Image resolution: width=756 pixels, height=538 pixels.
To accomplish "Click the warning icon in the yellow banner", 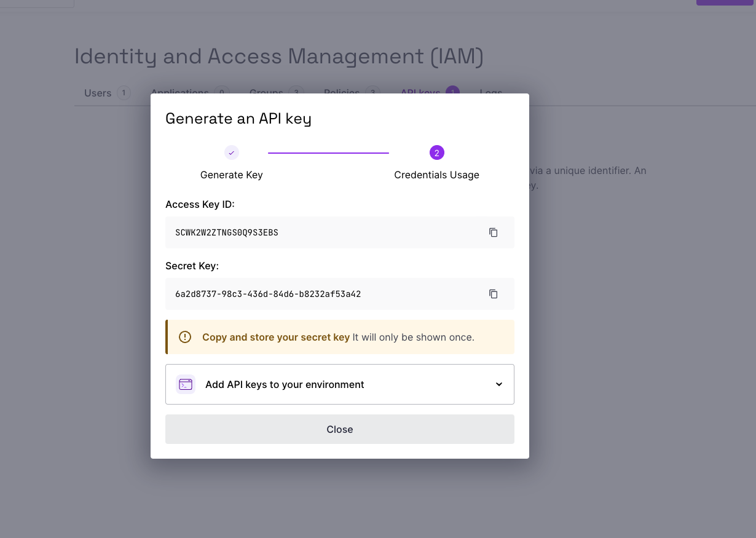I will click(x=184, y=337).
